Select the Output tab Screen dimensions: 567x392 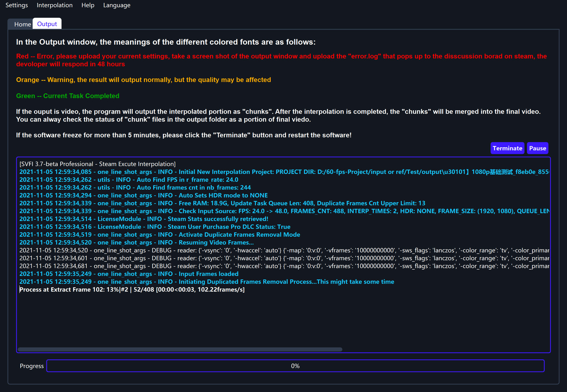[47, 24]
